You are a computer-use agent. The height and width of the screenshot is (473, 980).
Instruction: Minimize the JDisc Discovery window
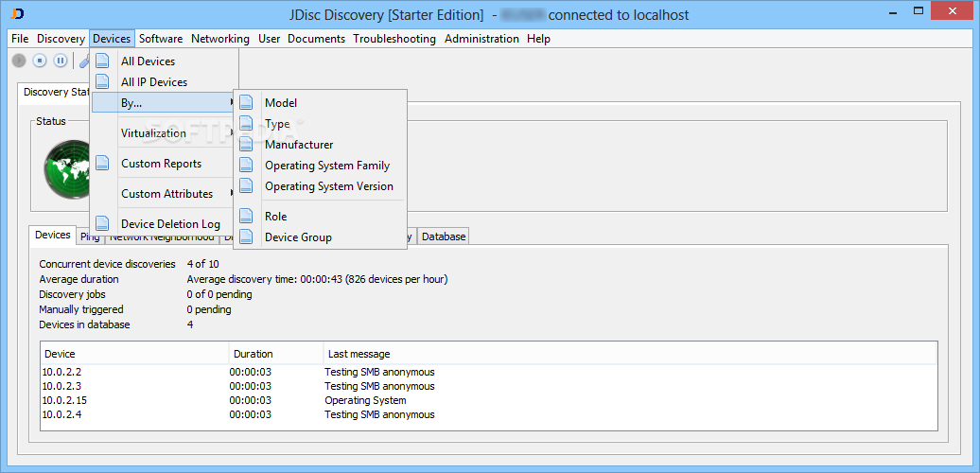tap(891, 11)
